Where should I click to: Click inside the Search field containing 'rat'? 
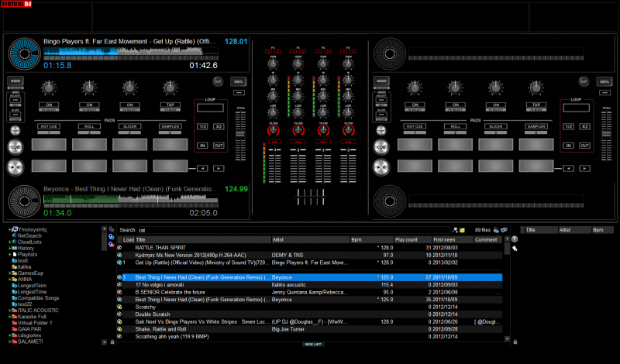coord(294,230)
